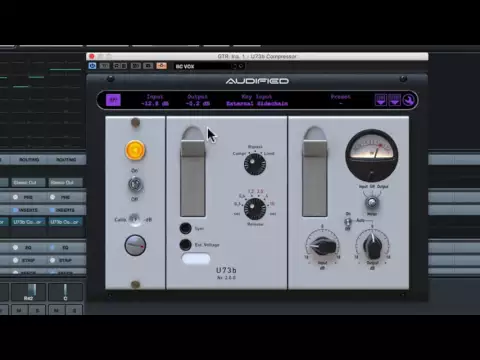Image resolution: width=480 pixels, height=360 pixels.
Task: Solo the center-panned mixer channel
Action: pos(74,310)
